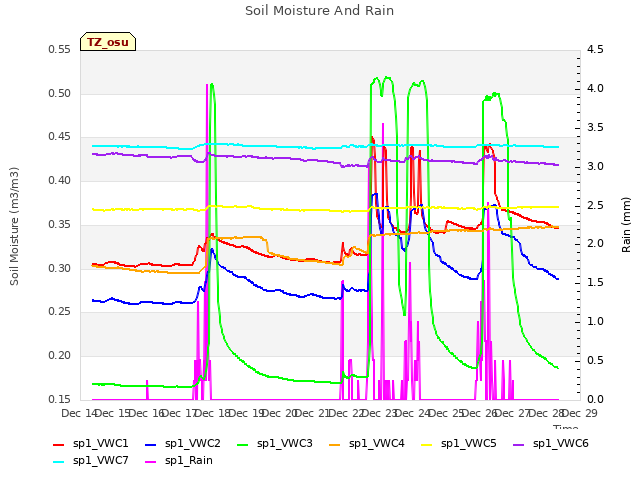This screenshot has height=480, width=640.
Task: Select the sp1_VWC5 legend label
Action: coord(469,444)
